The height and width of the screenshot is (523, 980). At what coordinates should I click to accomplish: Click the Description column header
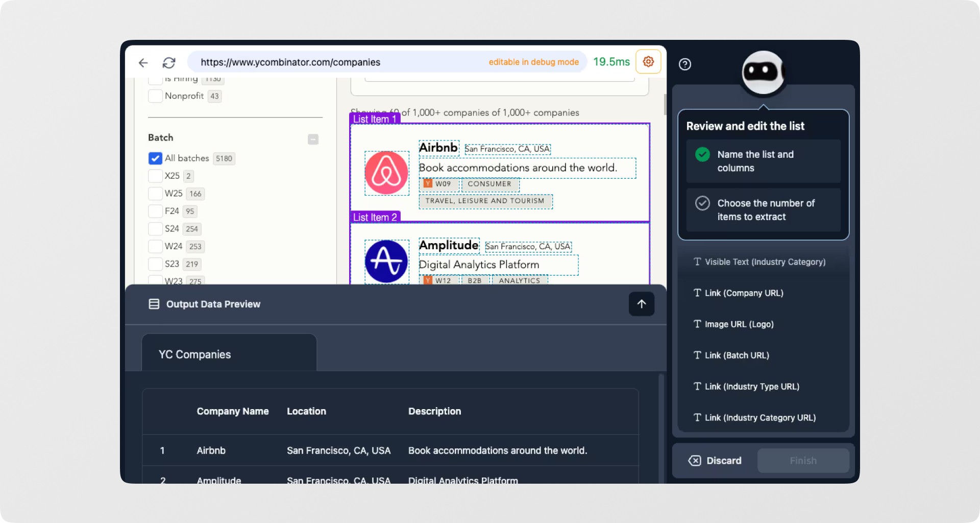[434, 411]
